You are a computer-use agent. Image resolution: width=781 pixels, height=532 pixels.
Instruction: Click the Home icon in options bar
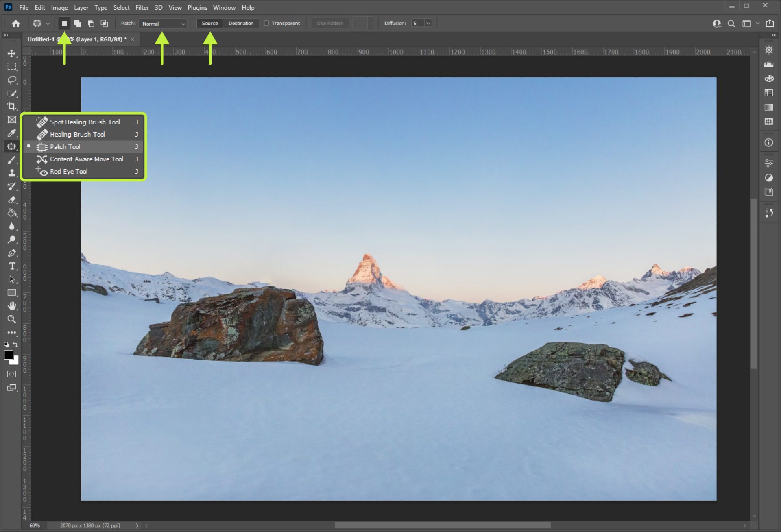[16, 24]
